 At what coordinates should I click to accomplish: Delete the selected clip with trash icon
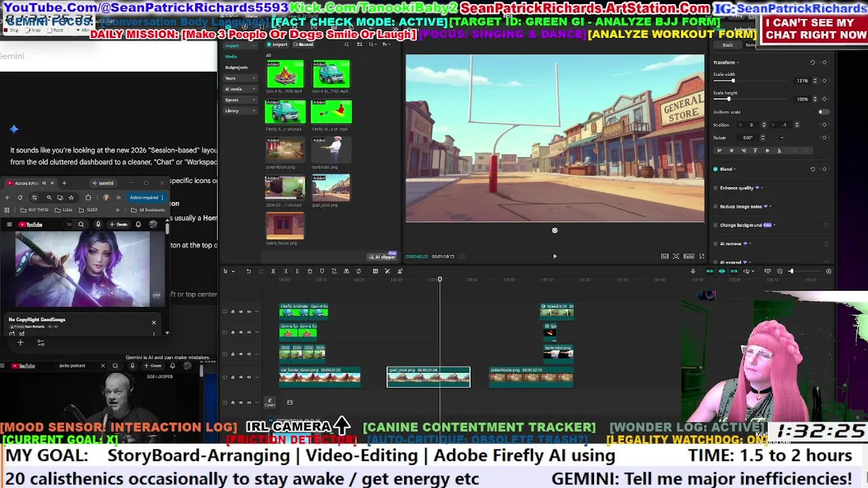point(310,271)
